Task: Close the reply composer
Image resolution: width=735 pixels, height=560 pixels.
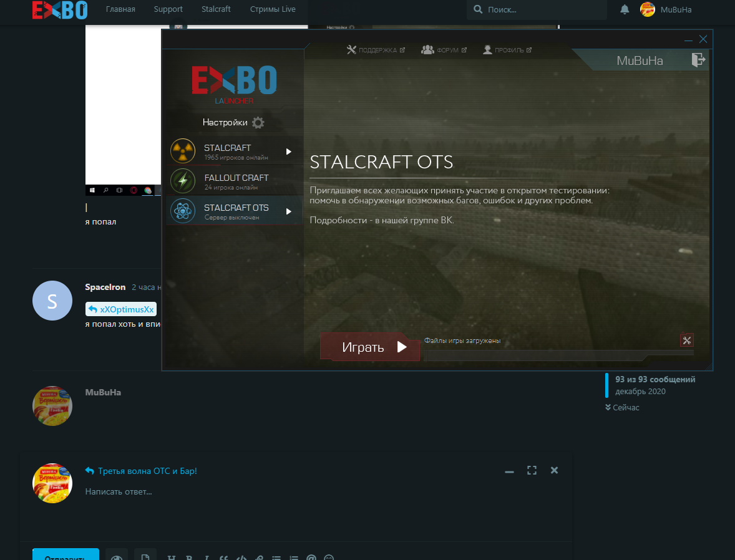Action: point(554,470)
